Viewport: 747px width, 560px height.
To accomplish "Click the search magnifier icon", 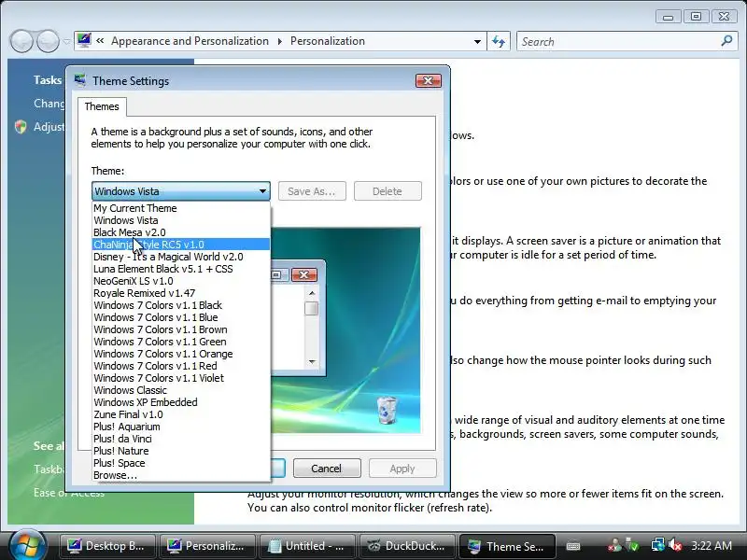I will point(727,41).
